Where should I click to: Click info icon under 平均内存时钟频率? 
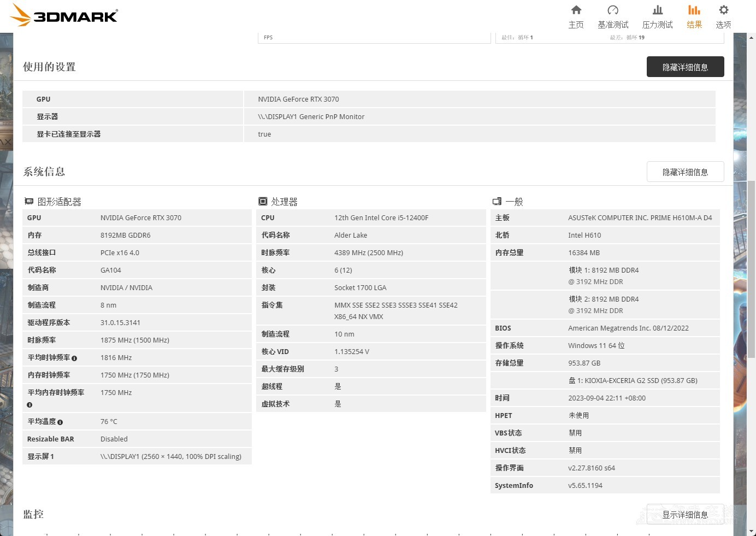tap(29, 405)
